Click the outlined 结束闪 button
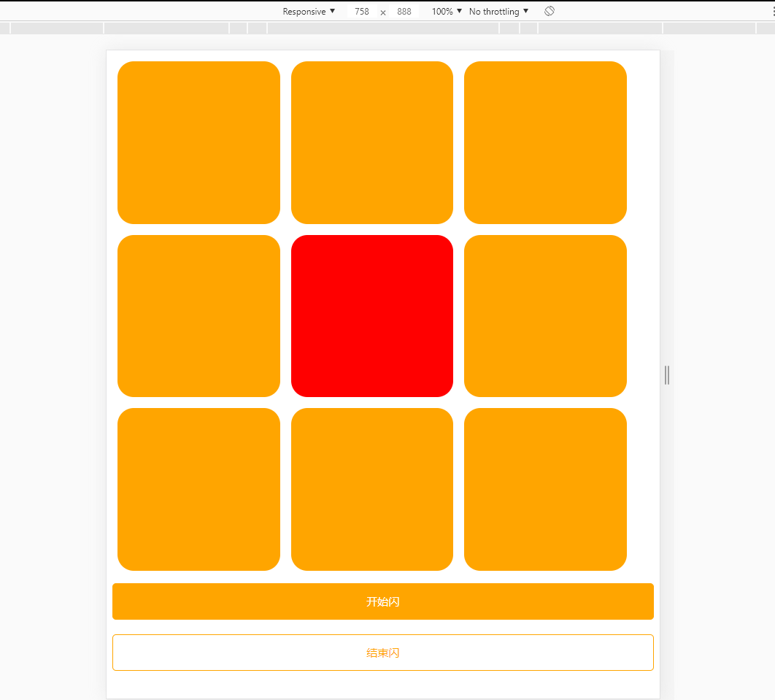Image resolution: width=775 pixels, height=700 pixels. tap(383, 653)
